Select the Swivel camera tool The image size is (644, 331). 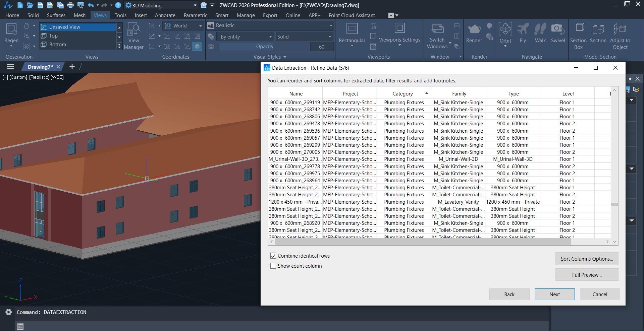(x=558, y=29)
